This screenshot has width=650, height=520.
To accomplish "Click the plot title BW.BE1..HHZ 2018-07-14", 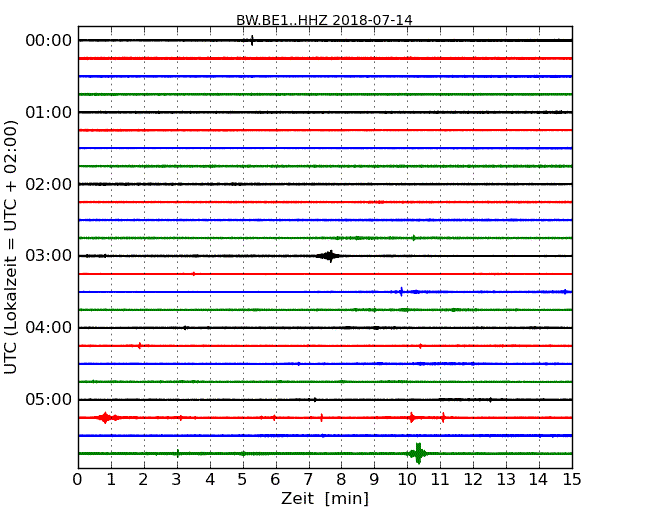I will pos(324,20).
